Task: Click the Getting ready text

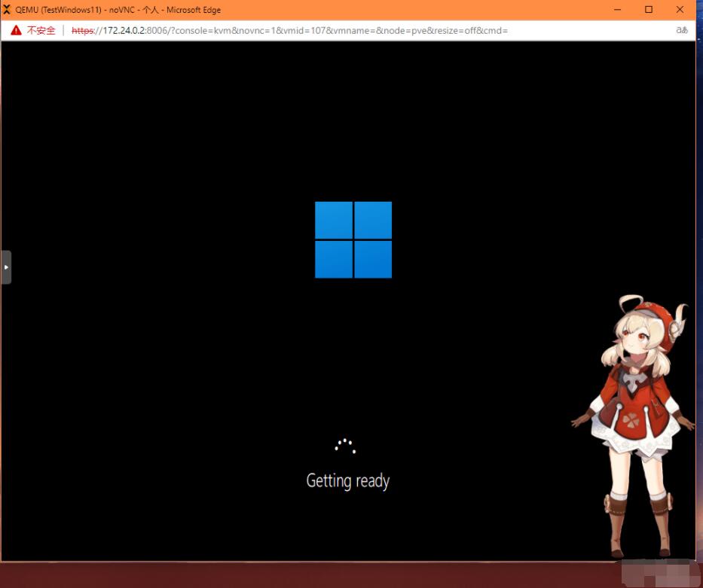Action: pos(348,481)
